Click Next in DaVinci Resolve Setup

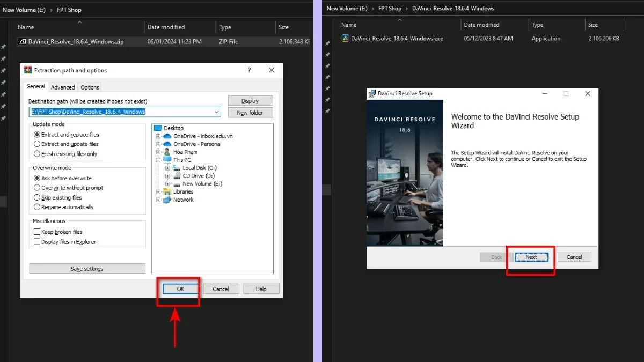tap(531, 257)
